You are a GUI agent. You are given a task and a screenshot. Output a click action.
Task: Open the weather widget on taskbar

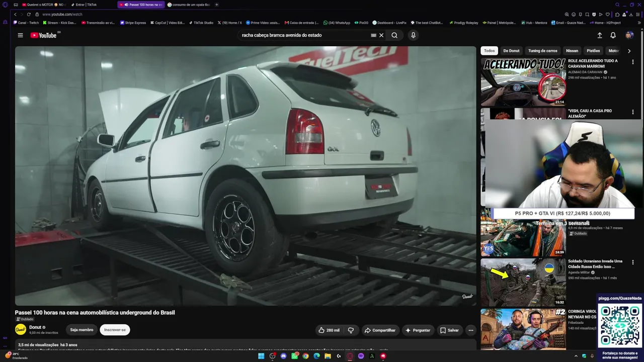(x=17, y=355)
